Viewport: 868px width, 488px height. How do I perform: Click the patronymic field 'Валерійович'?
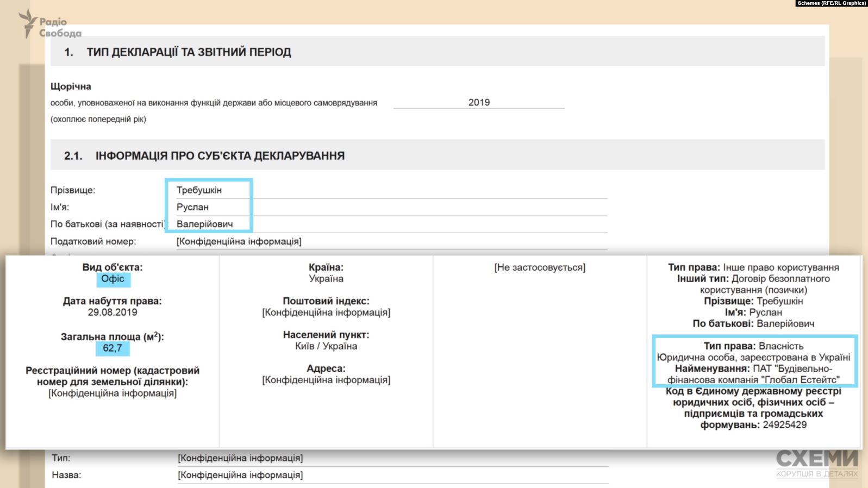pyautogui.click(x=204, y=224)
